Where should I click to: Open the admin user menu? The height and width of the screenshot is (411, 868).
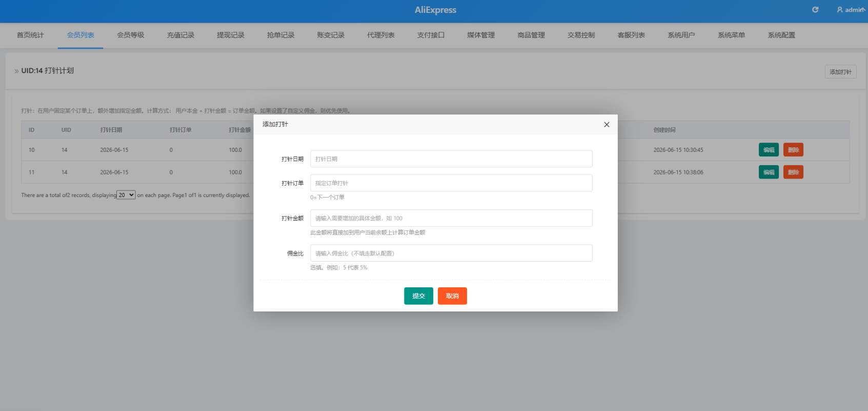point(851,10)
